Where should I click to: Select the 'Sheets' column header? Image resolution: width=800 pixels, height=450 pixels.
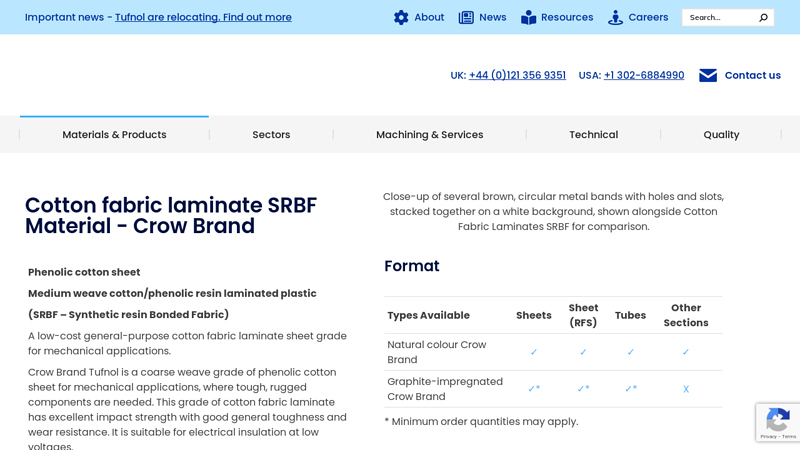pos(534,315)
